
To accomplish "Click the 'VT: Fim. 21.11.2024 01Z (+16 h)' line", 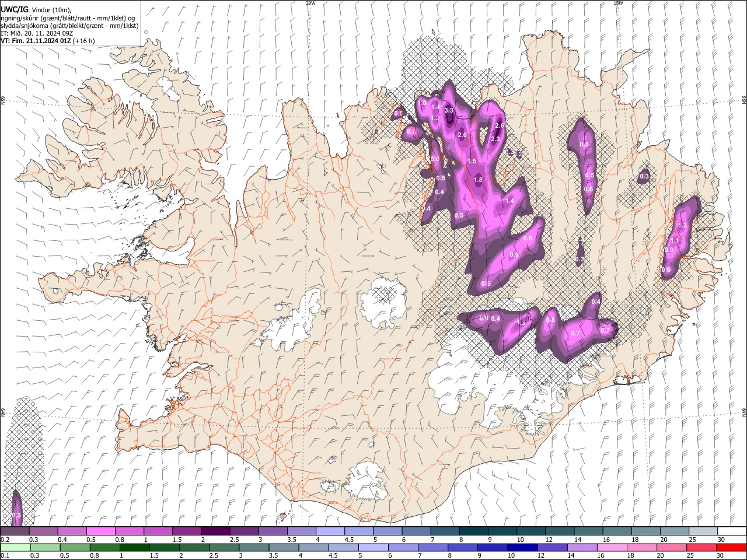I will 47,41.
